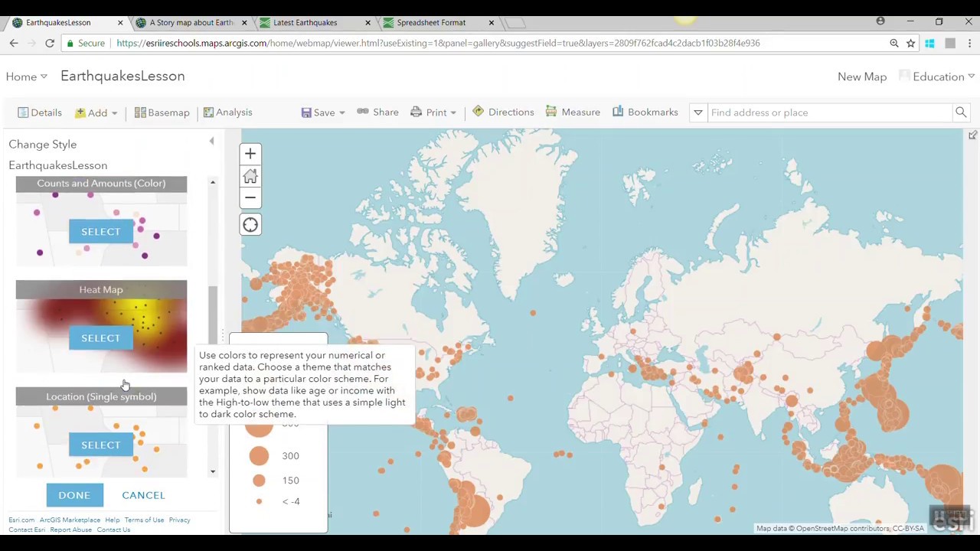Image resolution: width=980 pixels, height=551 pixels.
Task: Open the Save dropdown
Action: (323, 112)
